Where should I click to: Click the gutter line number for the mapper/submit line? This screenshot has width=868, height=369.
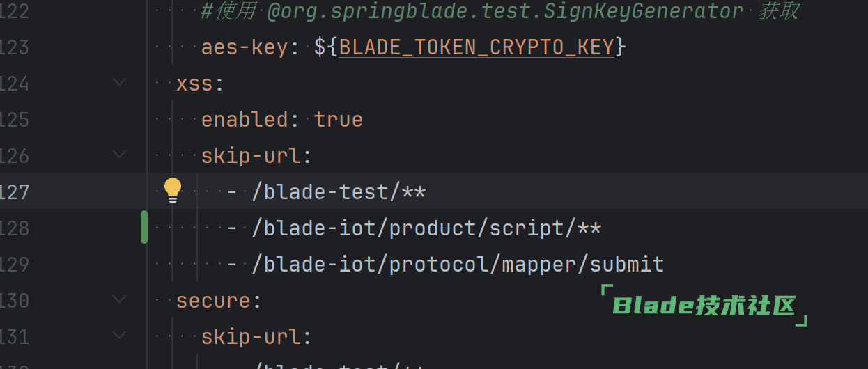click(x=14, y=264)
